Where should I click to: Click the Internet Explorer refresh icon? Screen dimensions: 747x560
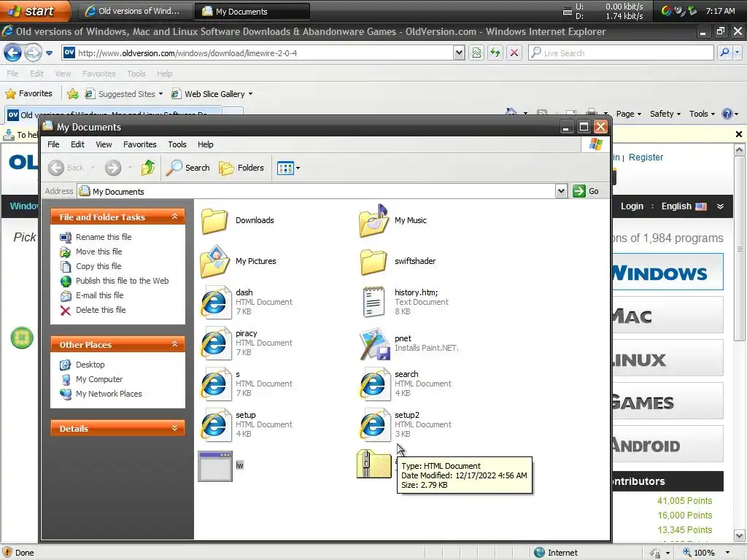pos(495,52)
